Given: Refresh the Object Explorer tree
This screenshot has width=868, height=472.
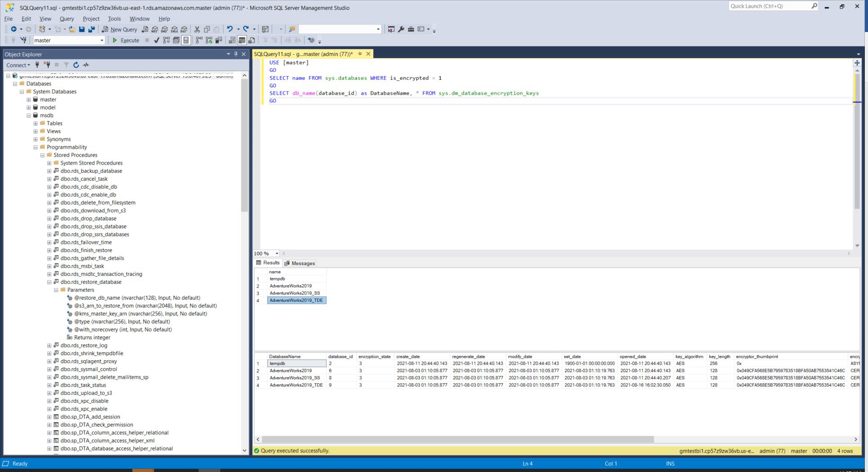Looking at the screenshot, I should (76, 65).
